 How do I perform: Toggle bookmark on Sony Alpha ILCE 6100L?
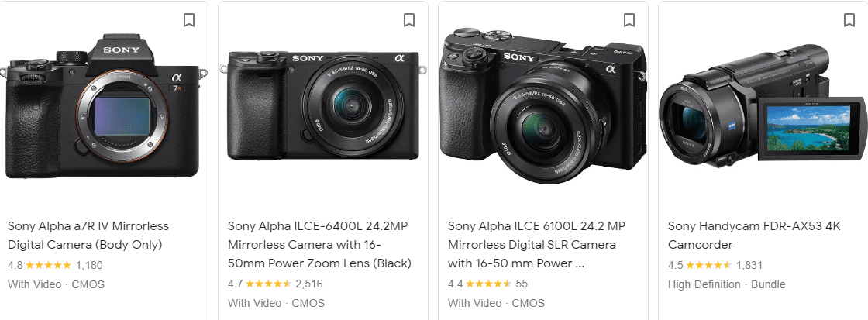[629, 20]
